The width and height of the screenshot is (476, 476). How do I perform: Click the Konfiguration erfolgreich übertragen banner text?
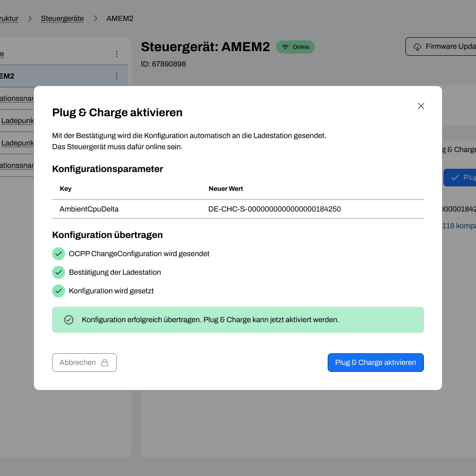[211, 320]
